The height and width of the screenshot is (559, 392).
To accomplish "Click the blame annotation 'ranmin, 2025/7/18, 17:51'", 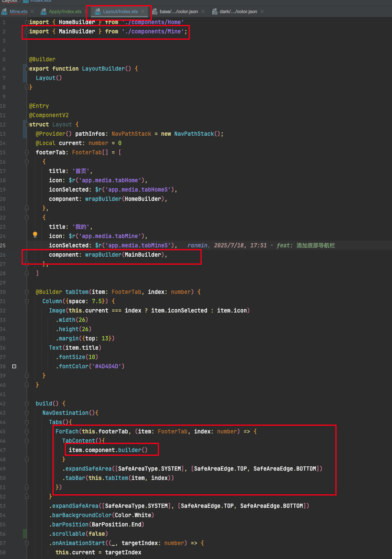I will [x=227, y=245].
